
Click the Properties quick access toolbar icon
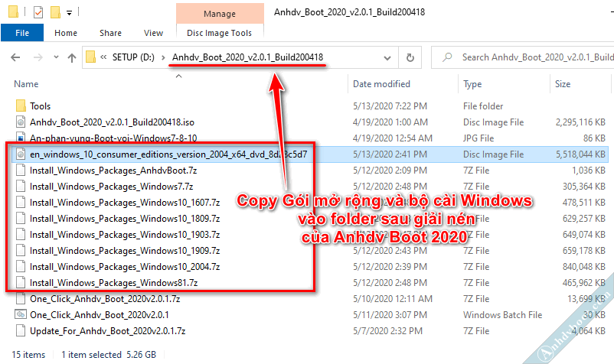tap(38, 12)
